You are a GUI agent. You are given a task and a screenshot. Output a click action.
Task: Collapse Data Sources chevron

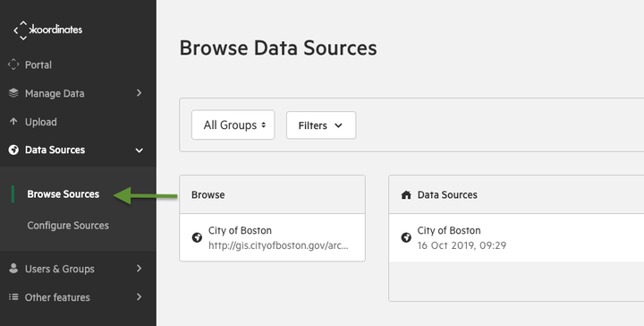point(140,150)
